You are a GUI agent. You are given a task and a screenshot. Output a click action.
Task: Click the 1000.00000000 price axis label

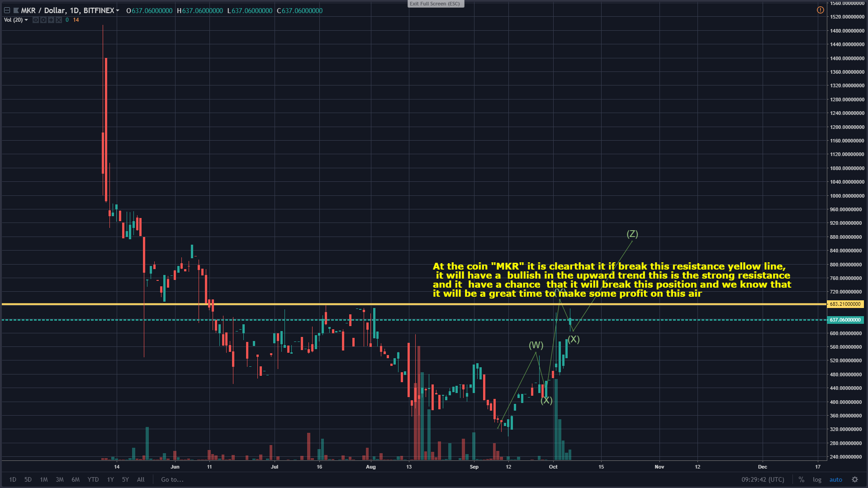click(847, 196)
